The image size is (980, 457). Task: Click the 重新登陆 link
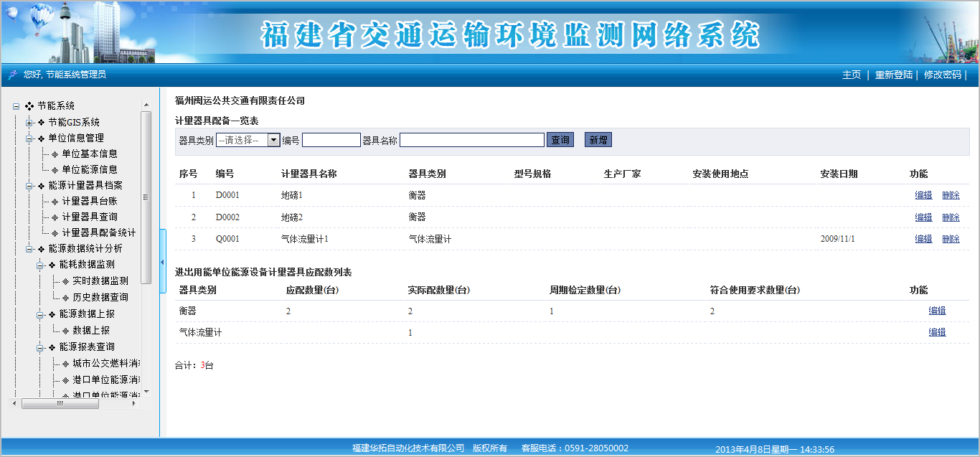point(894,75)
